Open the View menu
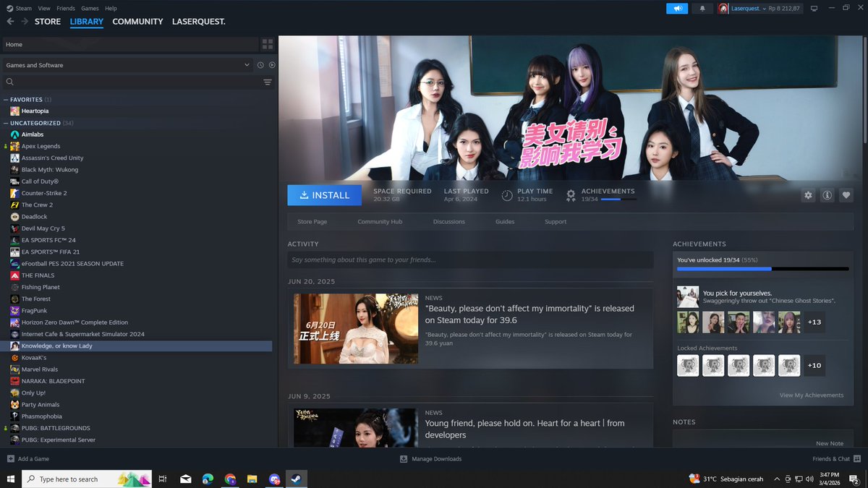The height and width of the screenshot is (488, 868). pos(44,9)
